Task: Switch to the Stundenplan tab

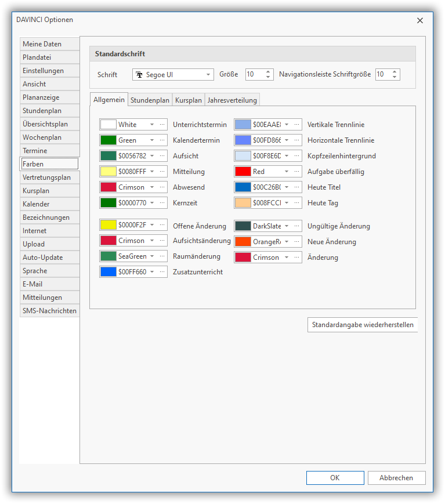Action: pos(150,100)
